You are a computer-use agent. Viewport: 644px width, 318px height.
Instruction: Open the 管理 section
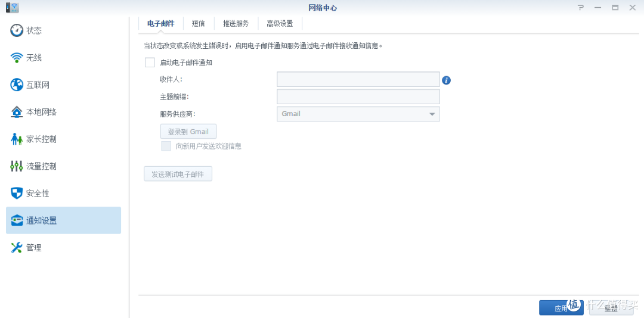click(64, 247)
